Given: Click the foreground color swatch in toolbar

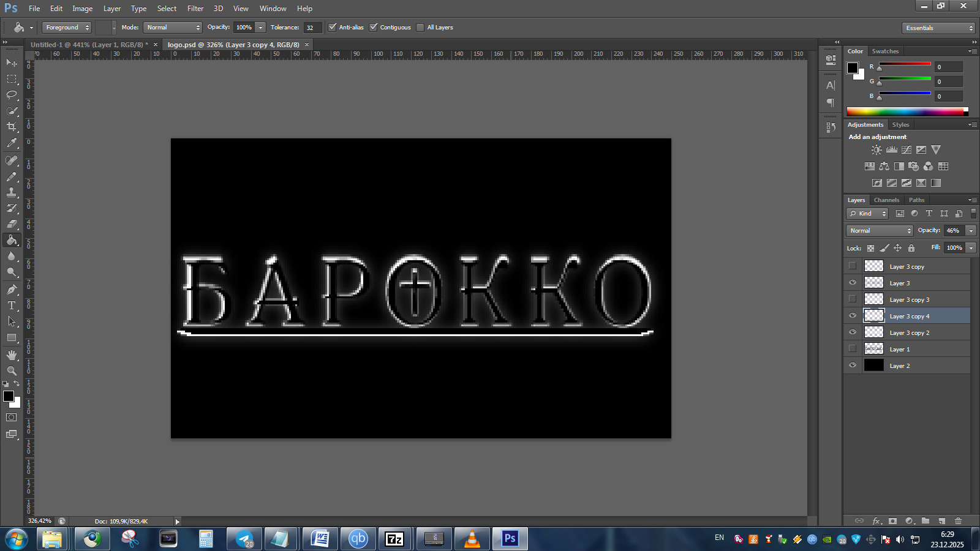Looking at the screenshot, I should [9, 396].
